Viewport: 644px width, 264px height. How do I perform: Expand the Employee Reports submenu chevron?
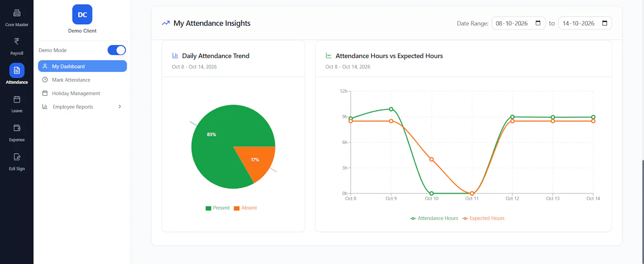click(120, 106)
